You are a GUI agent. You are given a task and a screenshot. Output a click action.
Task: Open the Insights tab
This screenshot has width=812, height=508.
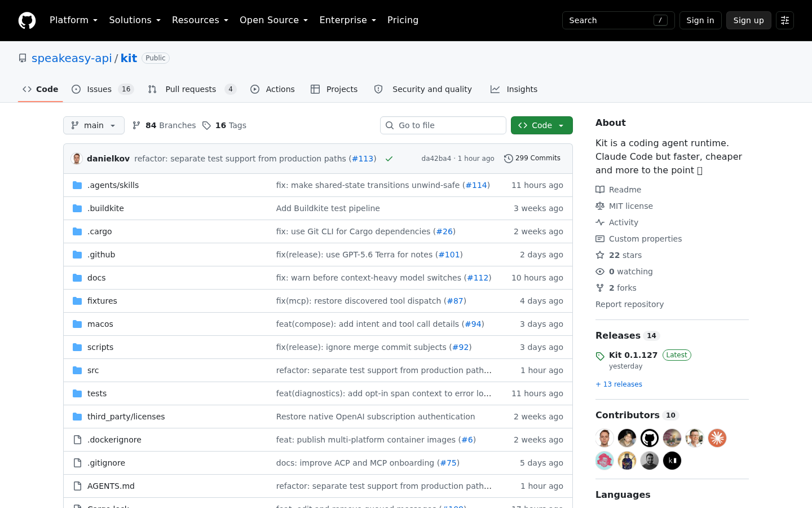pyautogui.click(x=514, y=89)
